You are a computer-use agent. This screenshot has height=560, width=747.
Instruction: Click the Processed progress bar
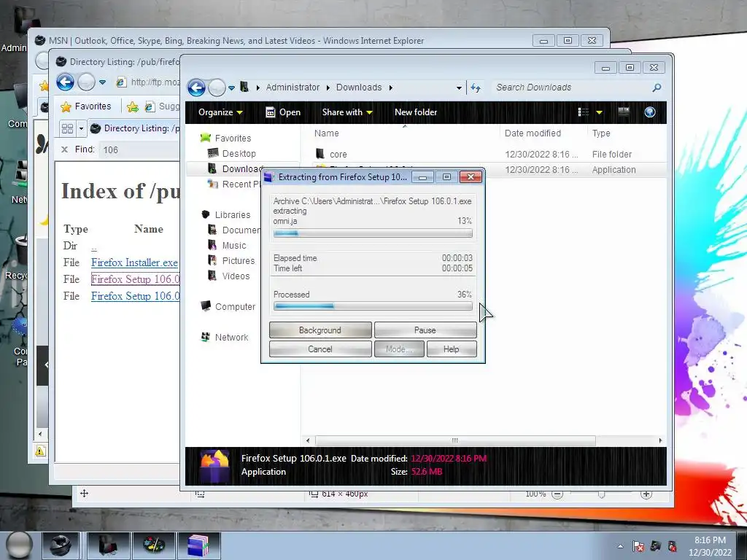tap(373, 306)
